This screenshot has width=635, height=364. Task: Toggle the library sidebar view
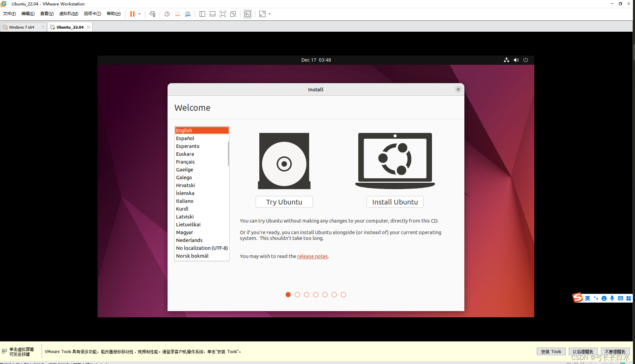pos(202,14)
